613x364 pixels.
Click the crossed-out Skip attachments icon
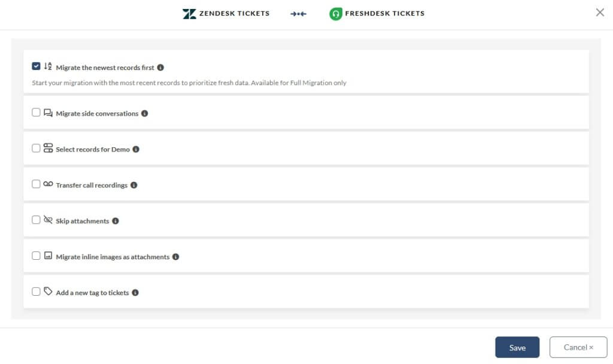click(48, 219)
